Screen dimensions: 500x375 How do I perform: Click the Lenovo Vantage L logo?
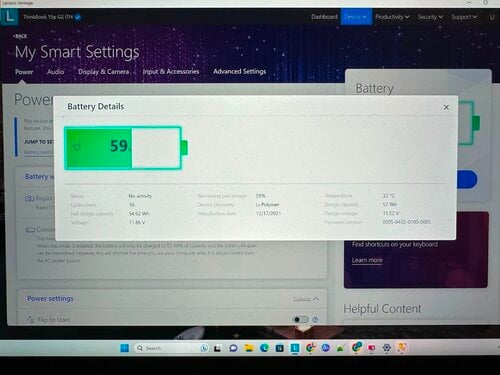10,17
